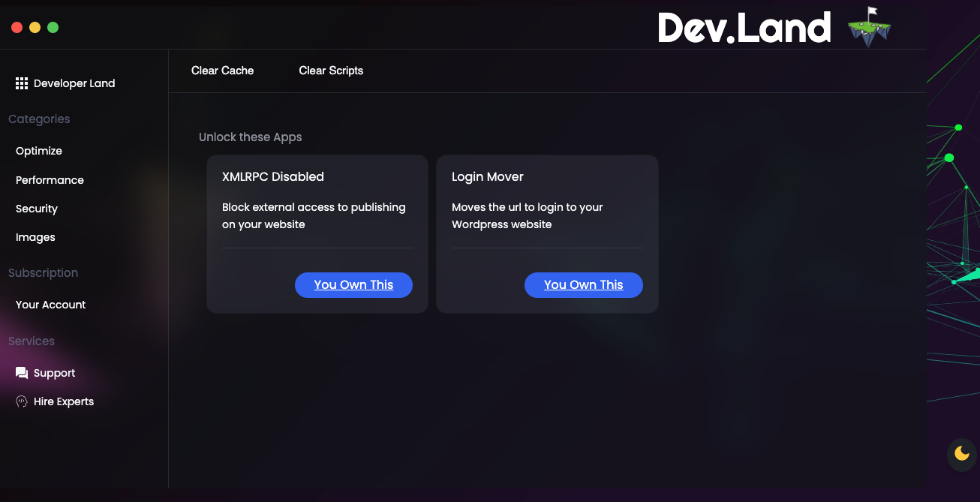Click You Own This on Login Mover

click(584, 285)
